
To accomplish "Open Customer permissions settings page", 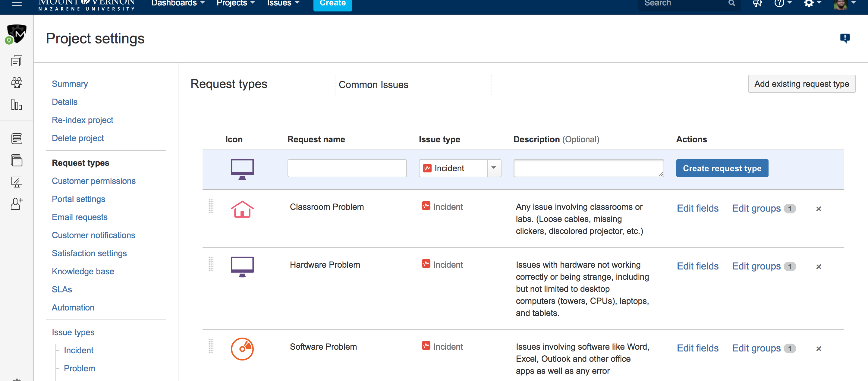I will pos(94,181).
